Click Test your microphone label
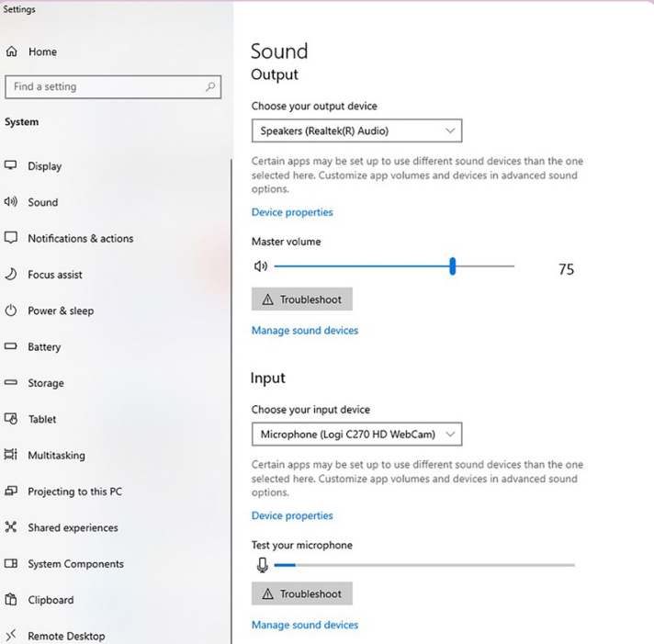Screen dimensions: 654x644 (x=302, y=545)
